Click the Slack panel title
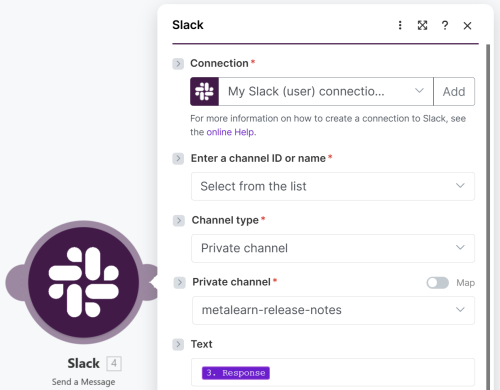 pyautogui.click(x=188, y=25)
